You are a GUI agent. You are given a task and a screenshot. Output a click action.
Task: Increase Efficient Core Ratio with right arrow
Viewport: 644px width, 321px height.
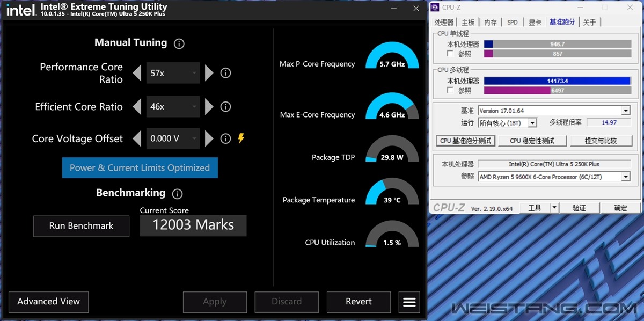point(209,107)
